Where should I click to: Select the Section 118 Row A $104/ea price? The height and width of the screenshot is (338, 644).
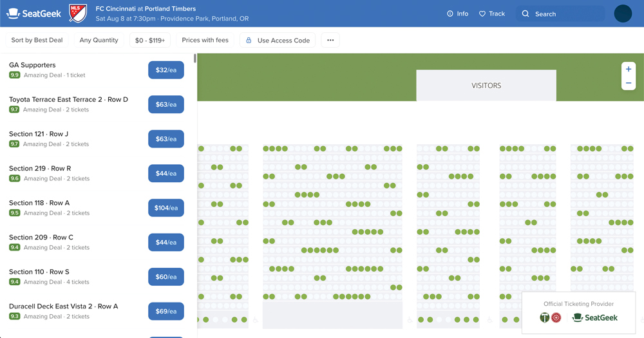coord(166,208)
